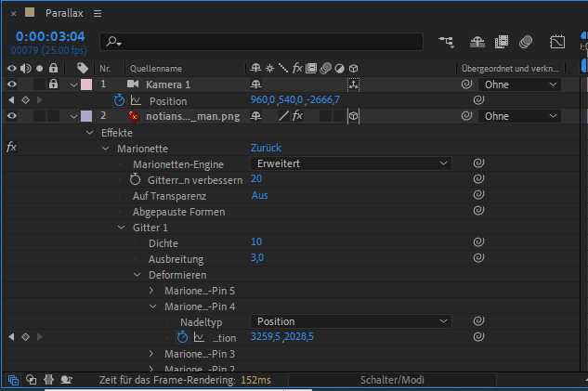The height and width of the screenshot is (391, 588).
Task: Collapse the Deformieren group
Action: (138, 275)
